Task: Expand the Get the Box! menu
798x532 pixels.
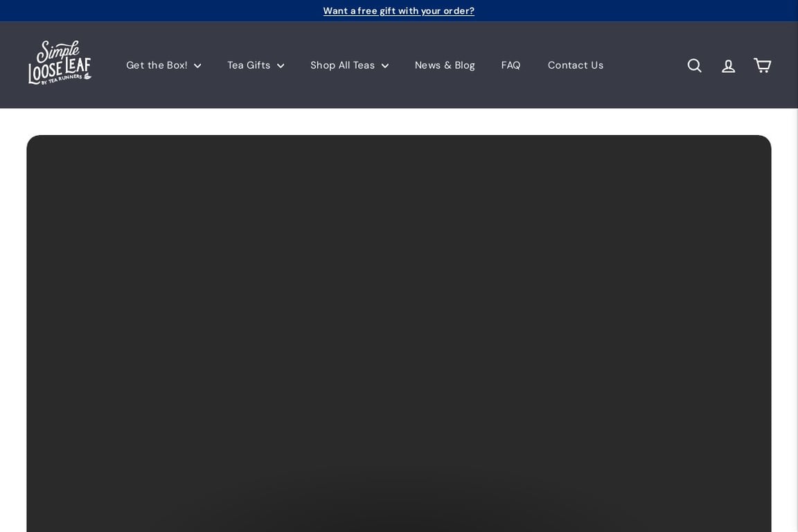Action: 163,65
